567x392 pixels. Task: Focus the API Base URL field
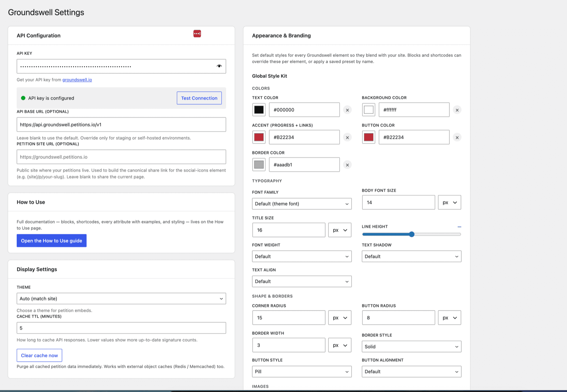point(121,124)
